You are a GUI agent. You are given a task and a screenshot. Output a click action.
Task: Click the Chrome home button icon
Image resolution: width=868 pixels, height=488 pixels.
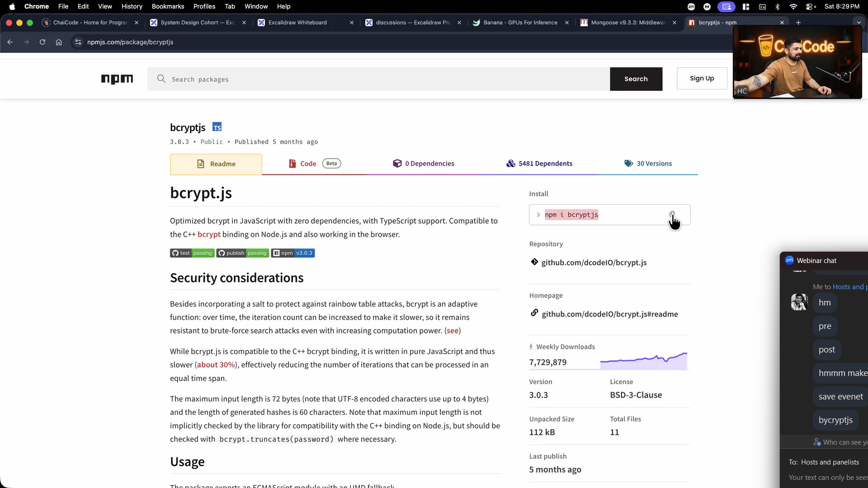(x=59, y=42)
